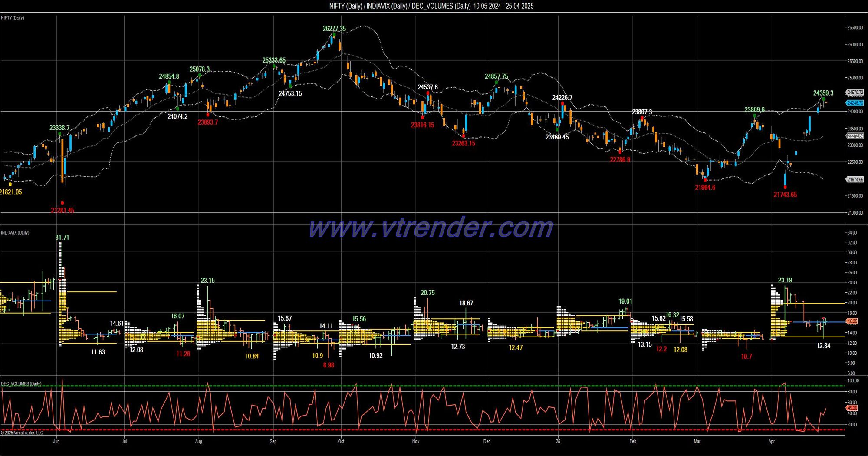
Task: Click the green swing-high dot at 26277.35
Action: [334, 34]
